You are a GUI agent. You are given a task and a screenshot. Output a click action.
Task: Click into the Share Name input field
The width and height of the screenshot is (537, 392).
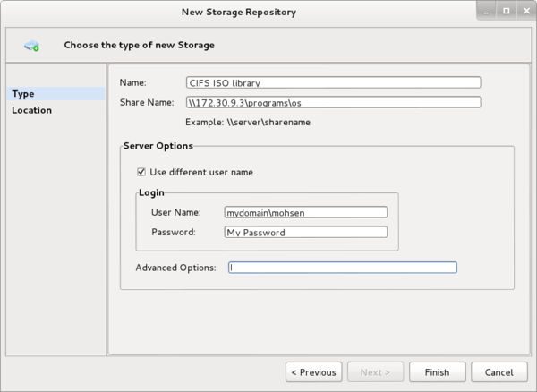[333, 102]
